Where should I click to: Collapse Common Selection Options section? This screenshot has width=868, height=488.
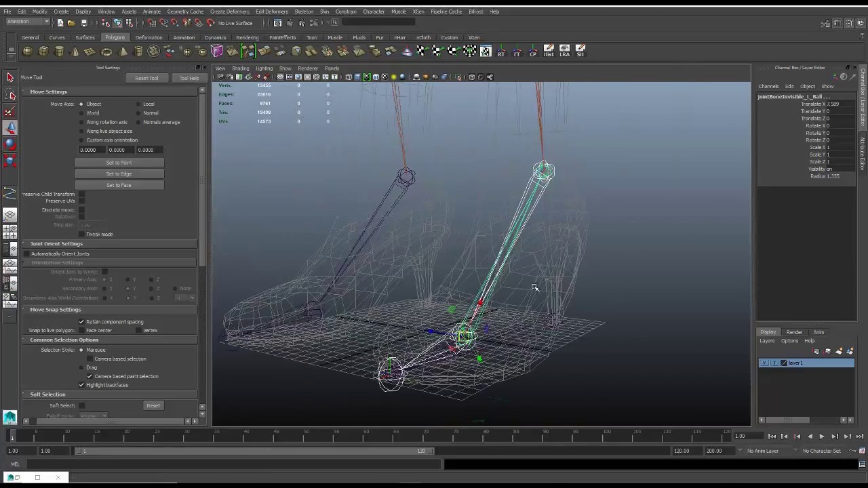108,340
